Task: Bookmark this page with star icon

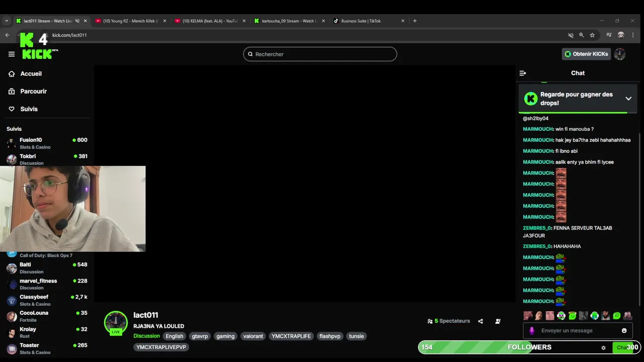Action: [592, 35]
